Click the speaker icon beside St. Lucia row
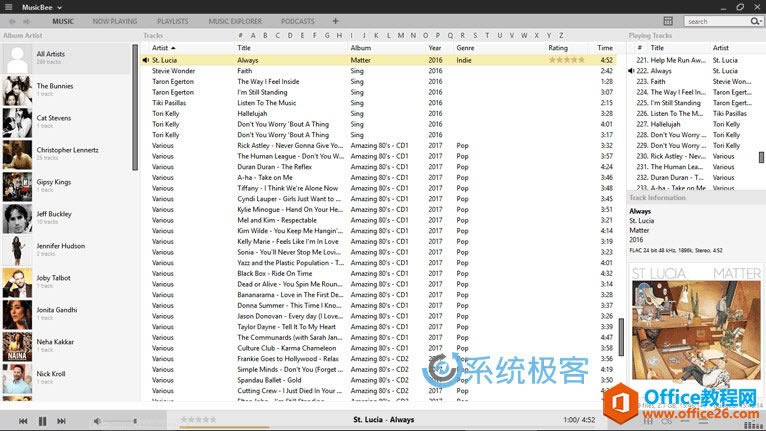Viewport: 766px width, 431px height. [x=146, y=60]
